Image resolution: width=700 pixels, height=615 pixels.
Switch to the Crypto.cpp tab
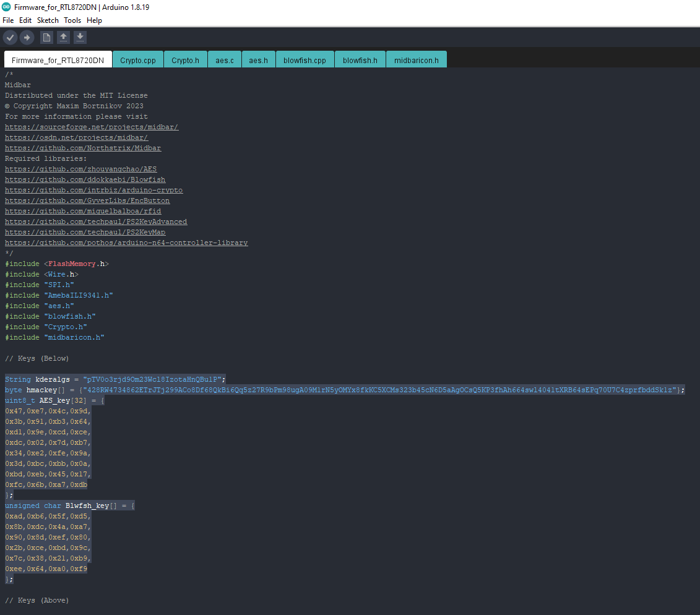138,60
